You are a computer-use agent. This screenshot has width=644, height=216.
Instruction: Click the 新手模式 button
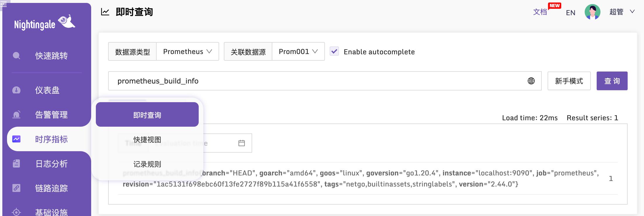[569, 81]
